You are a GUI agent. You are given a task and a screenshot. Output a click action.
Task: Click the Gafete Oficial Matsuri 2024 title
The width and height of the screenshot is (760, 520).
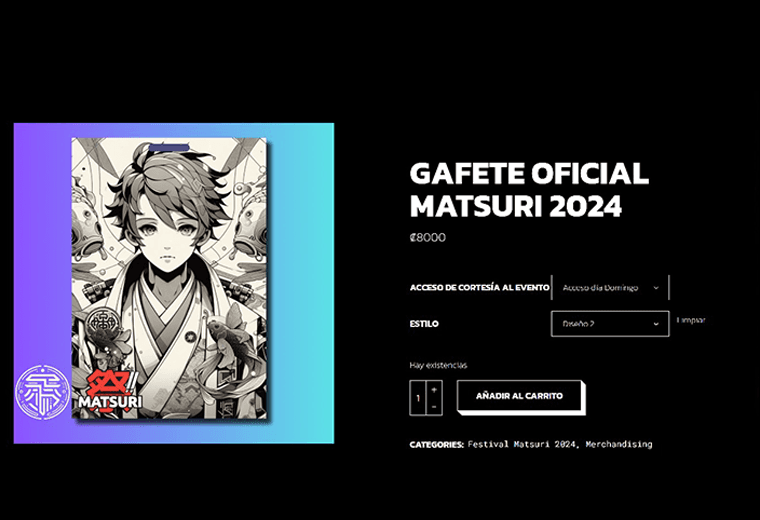coord(529,189)
